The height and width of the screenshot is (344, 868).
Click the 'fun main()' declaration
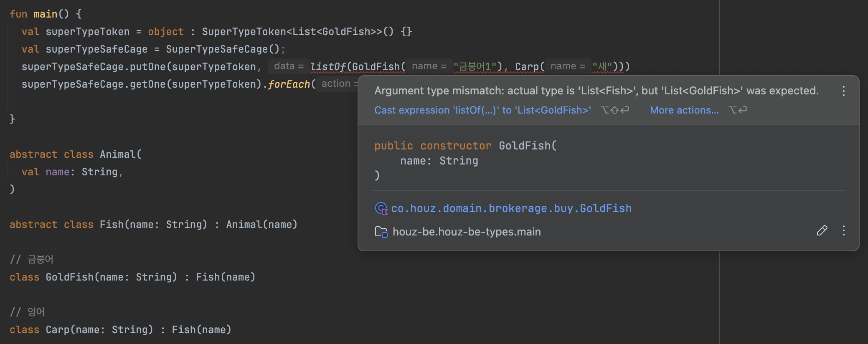[x=45, y=14]
